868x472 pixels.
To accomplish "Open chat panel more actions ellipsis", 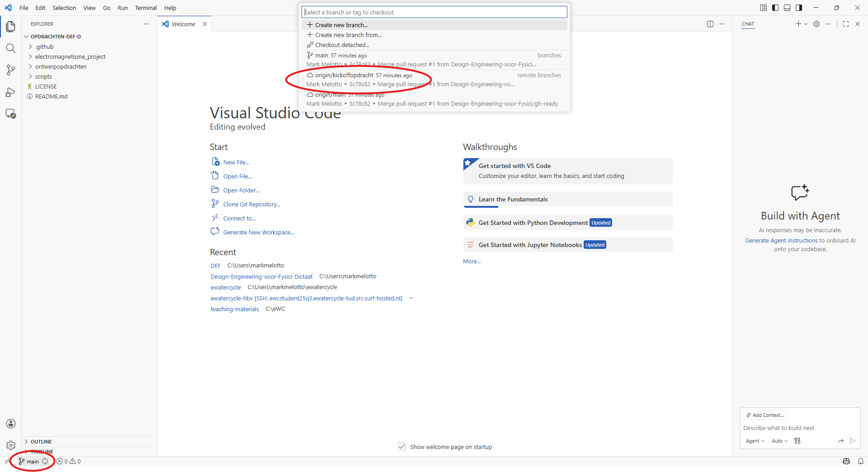I will (x=828, y=24).
